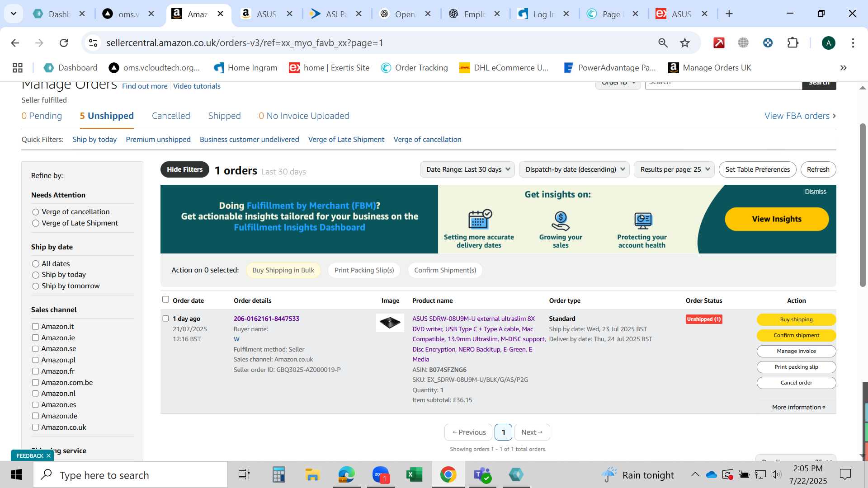Screen dimensions: 868x488
Task: Close the FEEDBACK tab widget
Action: [x=48, y=455]
